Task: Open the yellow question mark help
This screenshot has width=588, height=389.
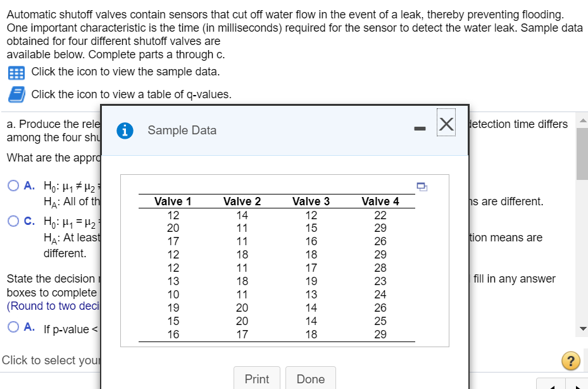Action: (571, 361)
